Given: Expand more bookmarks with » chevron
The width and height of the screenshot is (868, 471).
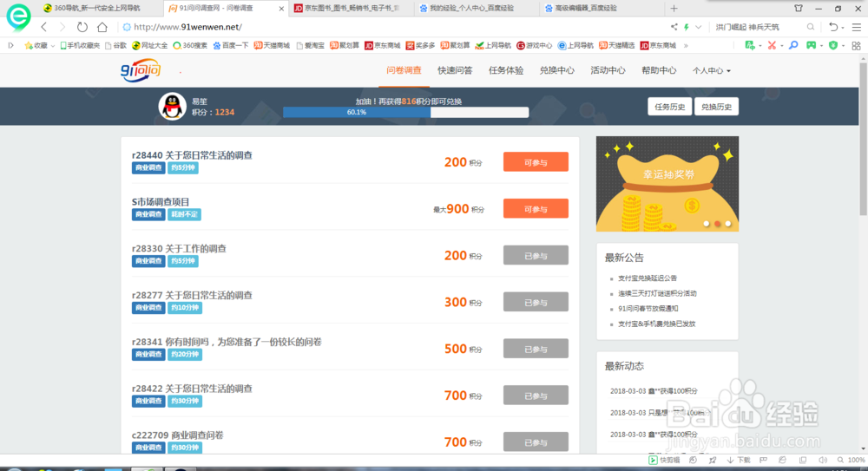Looking at the screenshot, I should click(x=686, y=45).
